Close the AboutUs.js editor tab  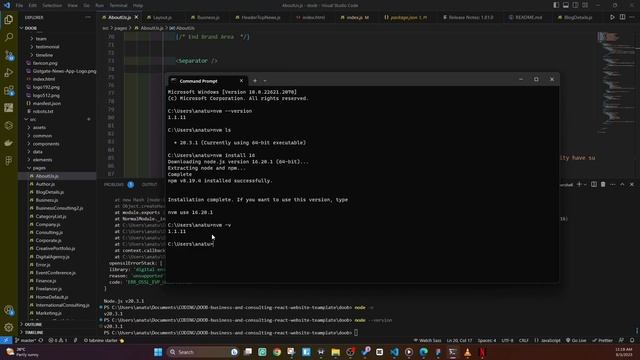pyautogui.click(x=136, y=18)
